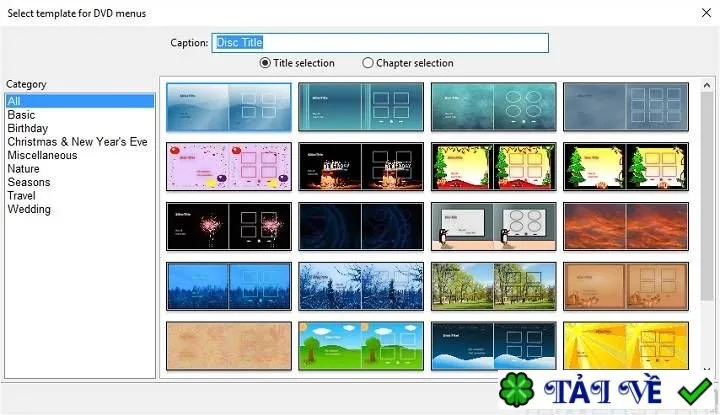
Task: Pick the teal striped template thumbnail
Action: [361, 107]
